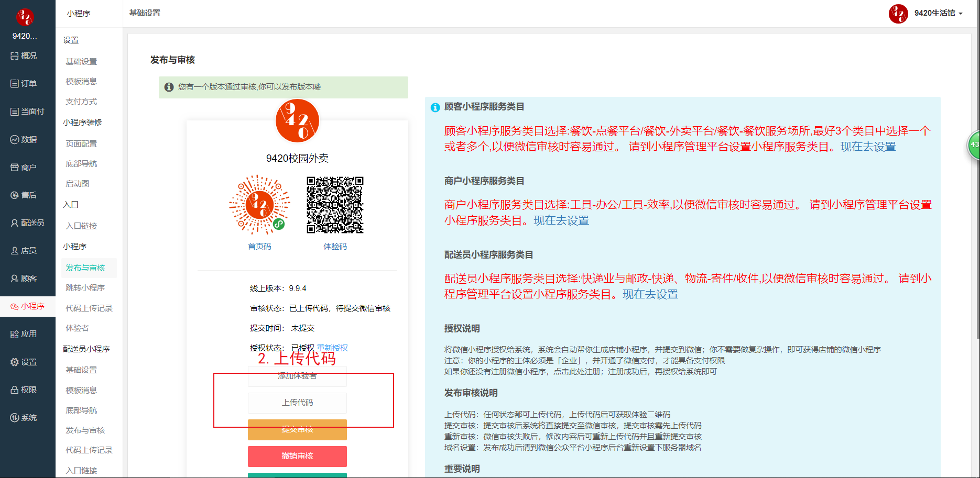Open the 页面配置 menu item
Image resolution: width=980 pixels, height=478 pixels.
click(x=81, y=144)
